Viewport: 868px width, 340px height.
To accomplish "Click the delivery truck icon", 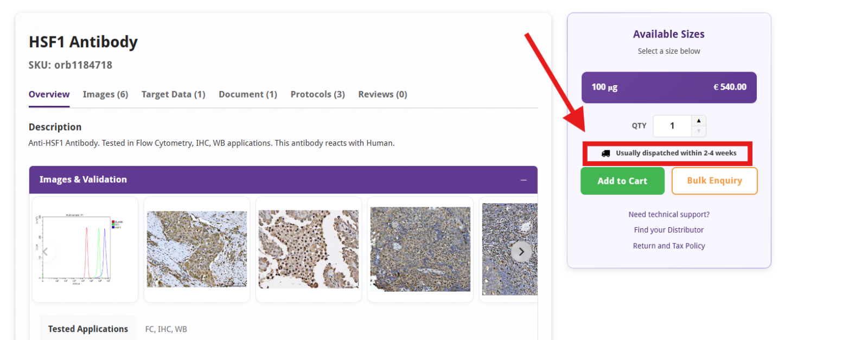I will pyautogui.click(x=605, y=153).
